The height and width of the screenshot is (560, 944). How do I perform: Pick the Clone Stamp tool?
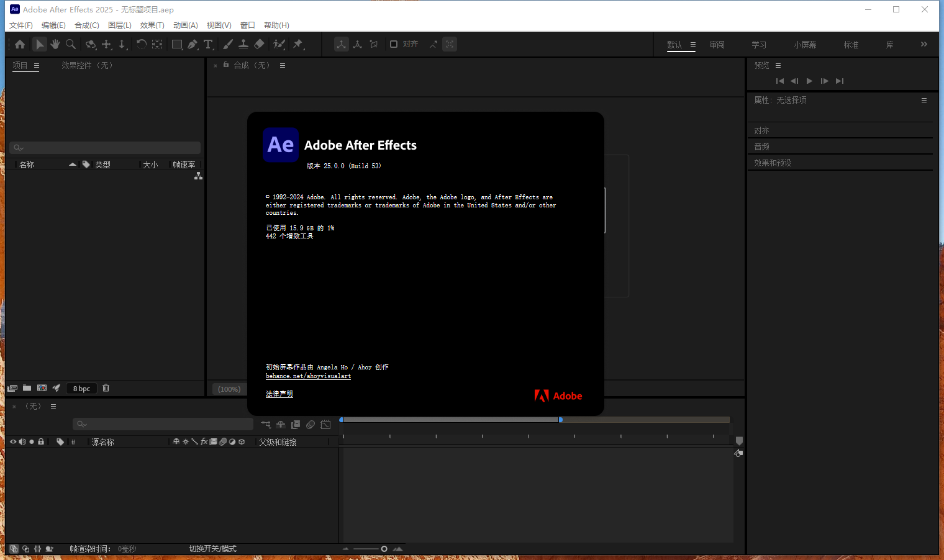click(x=243, y=44)
